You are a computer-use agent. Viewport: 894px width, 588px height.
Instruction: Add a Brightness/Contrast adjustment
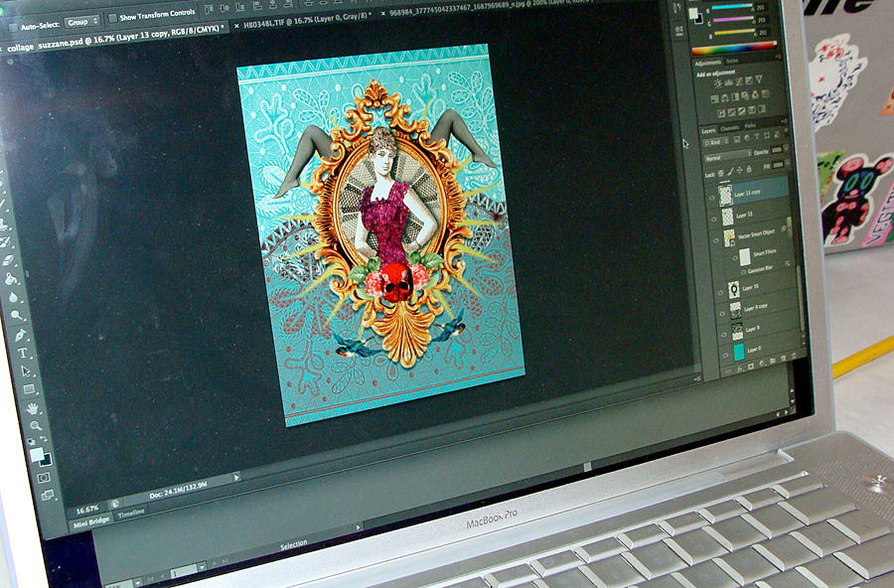pyautogui.click(x=717, y=83)
